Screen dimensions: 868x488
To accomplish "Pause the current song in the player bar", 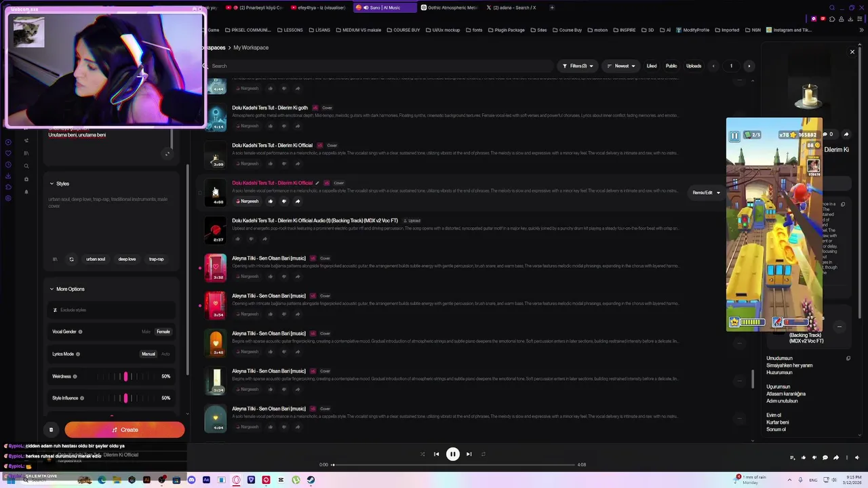I will [x=452, y=454].
